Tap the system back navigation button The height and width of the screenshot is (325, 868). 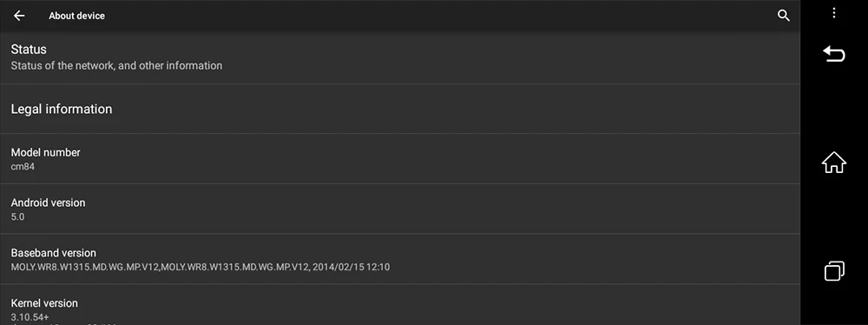pos(833,54)
